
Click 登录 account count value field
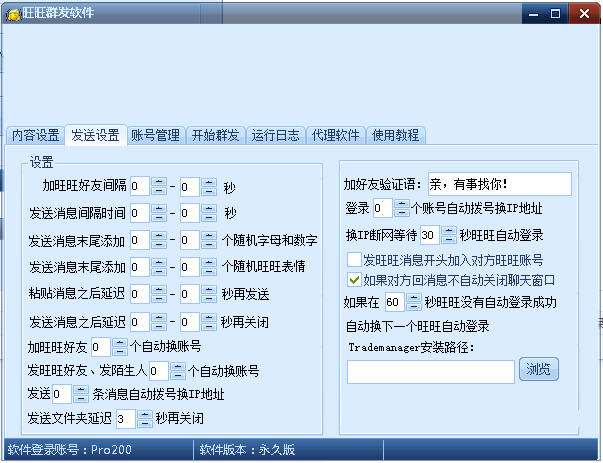383,208
